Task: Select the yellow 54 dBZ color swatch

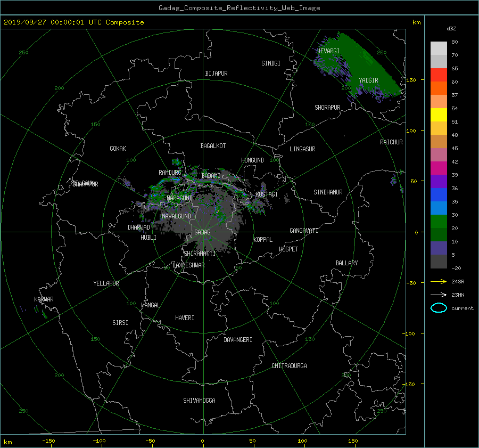Action: coord(439,115)
